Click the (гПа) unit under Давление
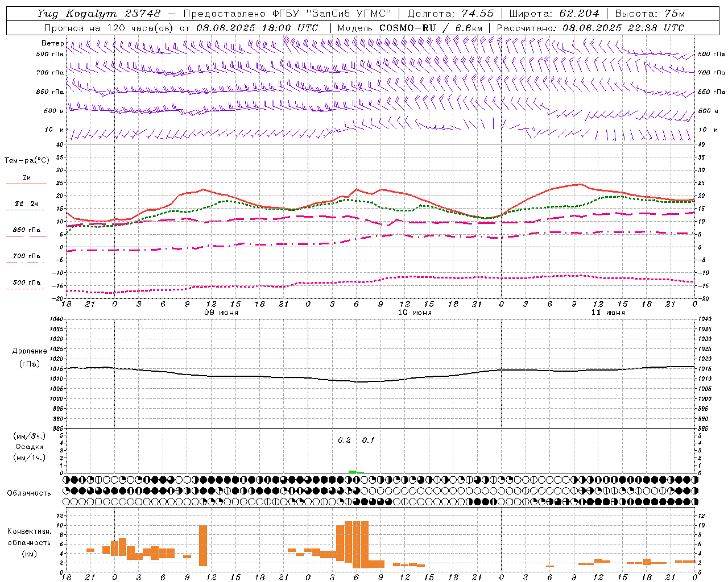The image size is (728, 582). 30,364
